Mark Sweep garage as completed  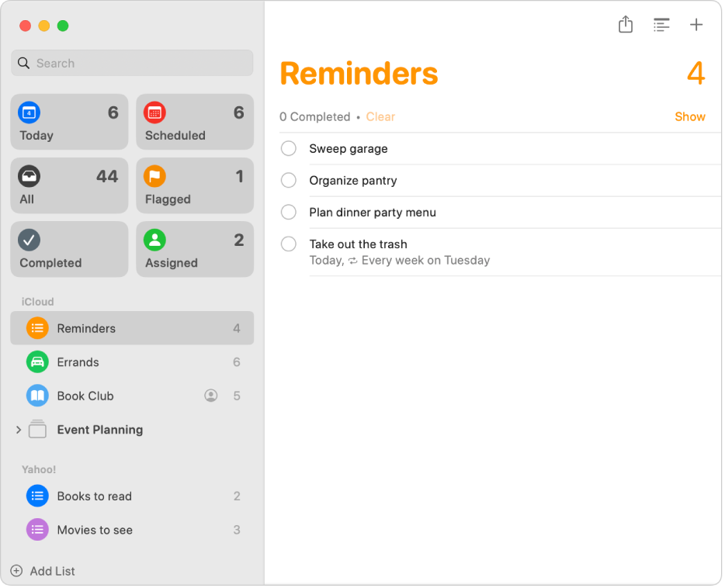pos(289,148)
